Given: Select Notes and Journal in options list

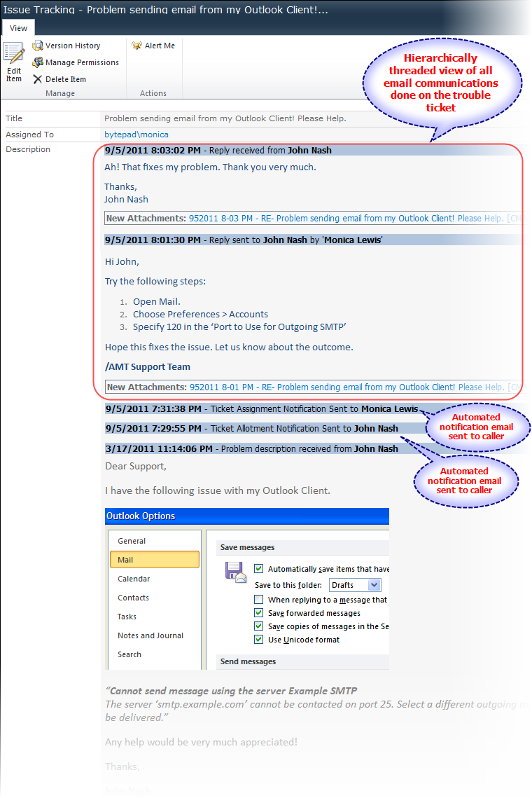Looking at the screenshot, I should (x=150, y=635).
